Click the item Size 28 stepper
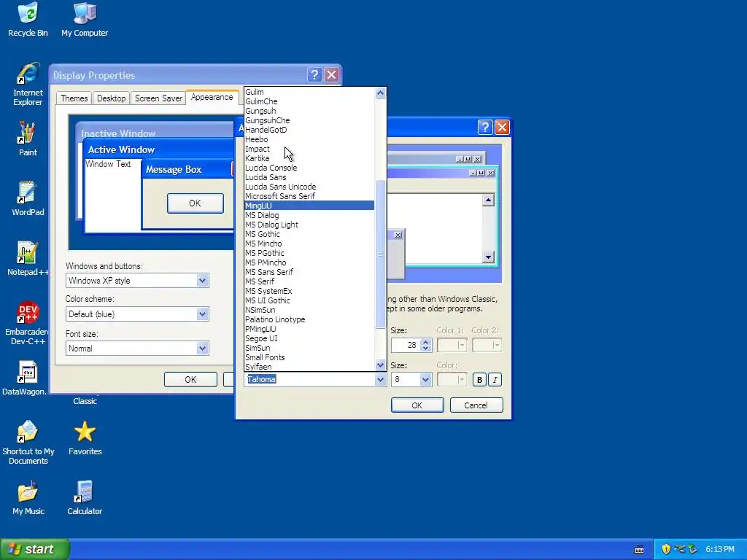Screen dimensions: 747x560 [426, 345]
